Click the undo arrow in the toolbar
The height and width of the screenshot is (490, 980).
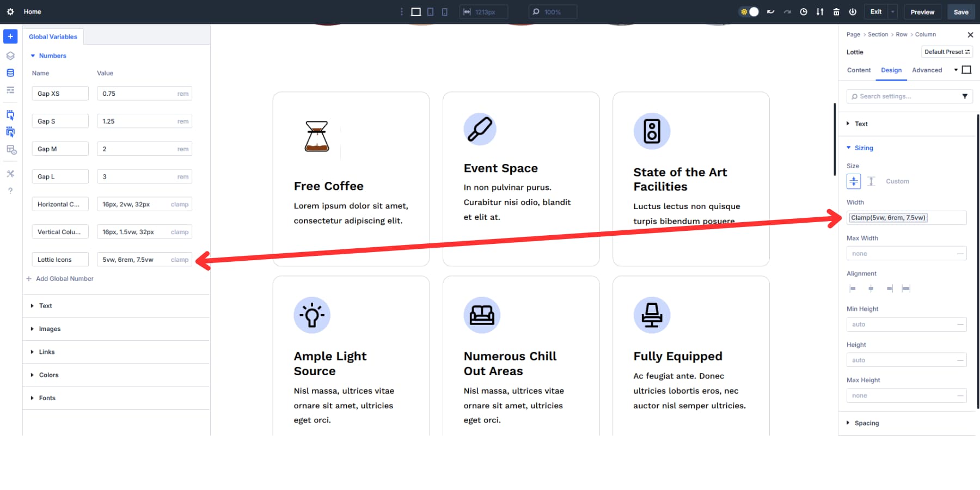point(770,11)
